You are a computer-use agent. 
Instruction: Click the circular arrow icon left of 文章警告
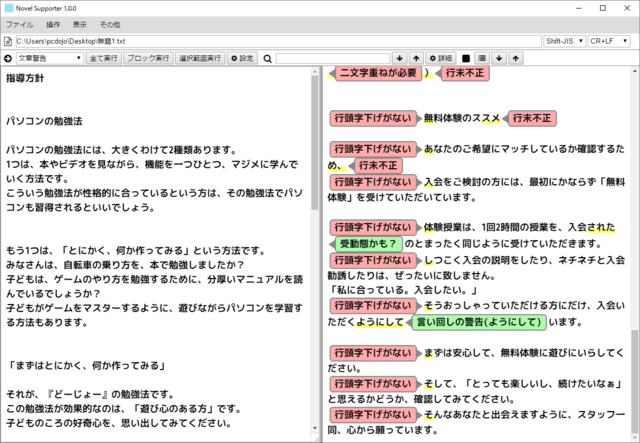click(9, 59)
